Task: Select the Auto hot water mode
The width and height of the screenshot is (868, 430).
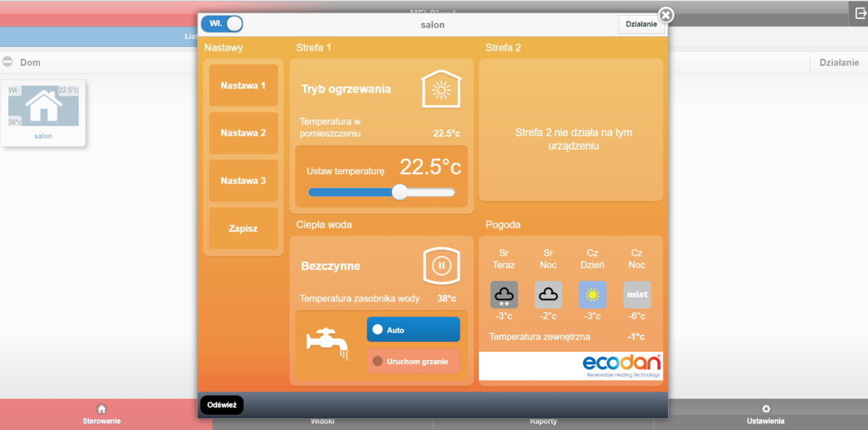Action: tap(413, 330)
